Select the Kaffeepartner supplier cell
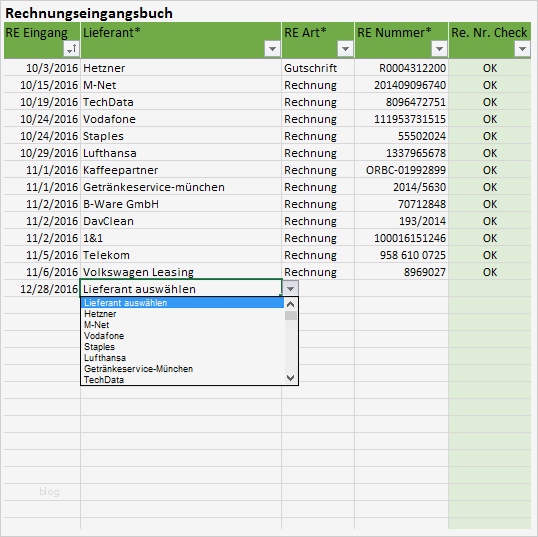 pos(181,170)
